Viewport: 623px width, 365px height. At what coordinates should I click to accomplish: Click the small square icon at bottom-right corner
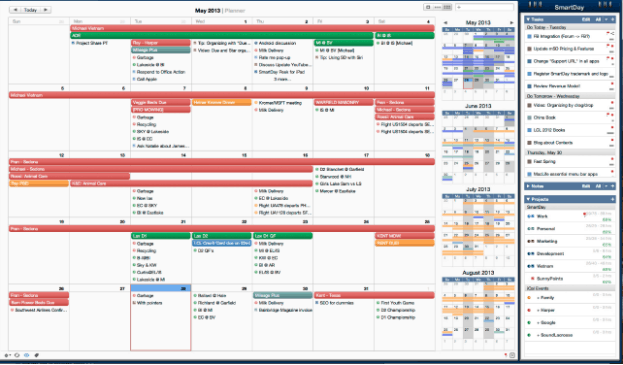coord(512,355)
